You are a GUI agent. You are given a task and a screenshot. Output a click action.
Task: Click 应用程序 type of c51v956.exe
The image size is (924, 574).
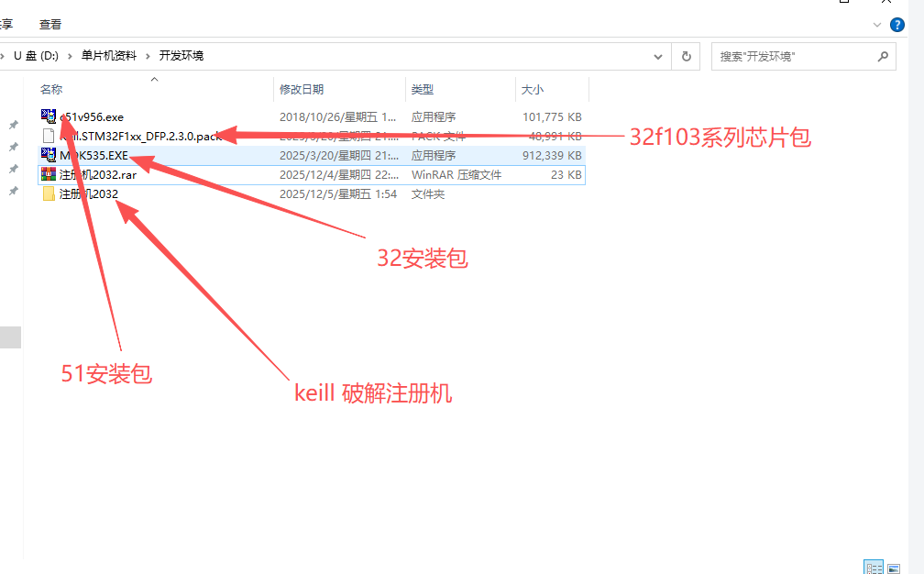(x=433, y=116)
